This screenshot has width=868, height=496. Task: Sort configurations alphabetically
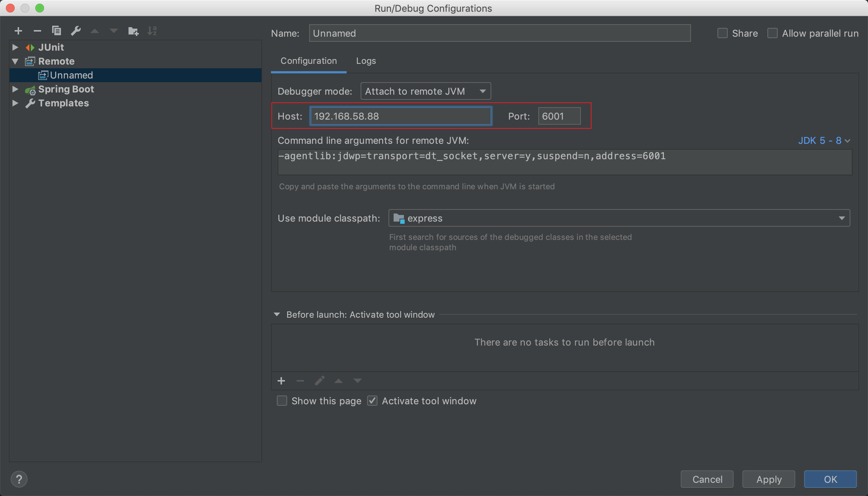pyautogui.click(x=152, y=31)
